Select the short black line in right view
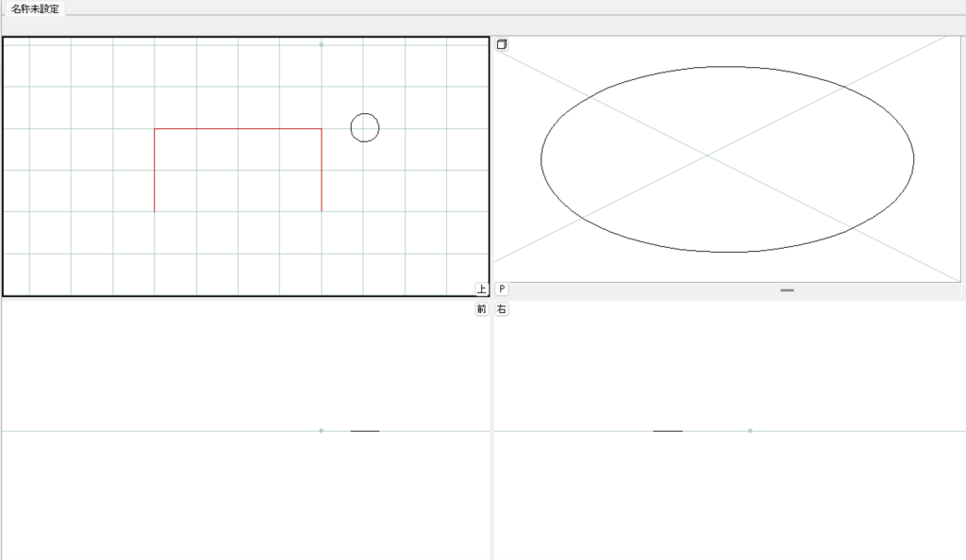Screen dimensions: 966x560 pyautogui.click(x=667, y=431)
